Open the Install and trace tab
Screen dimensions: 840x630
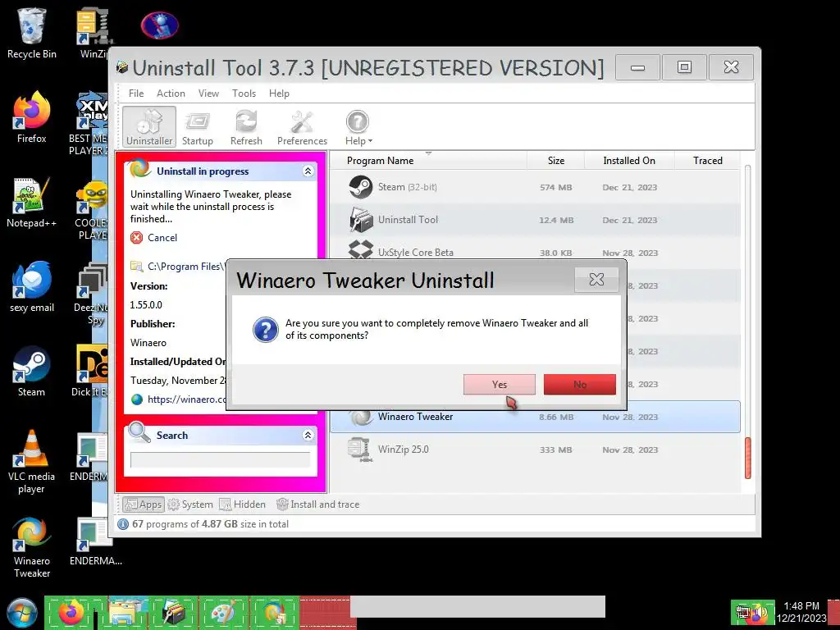click(x=317, y=504)
